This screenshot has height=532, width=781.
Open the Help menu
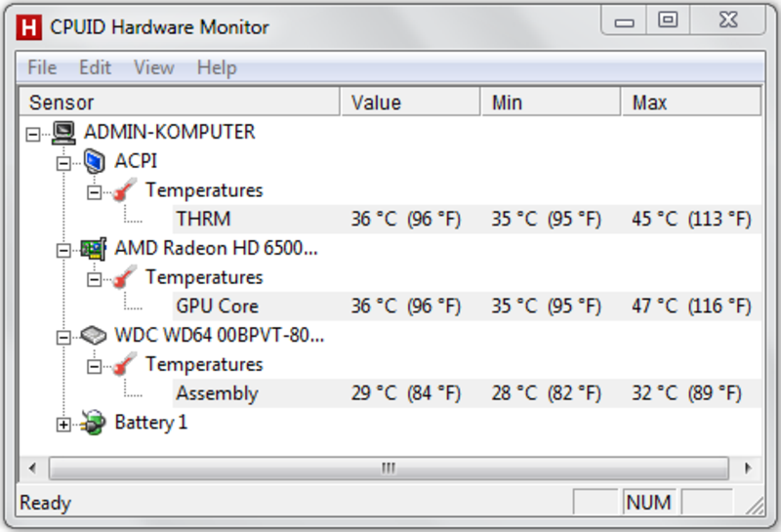(217, 67)
